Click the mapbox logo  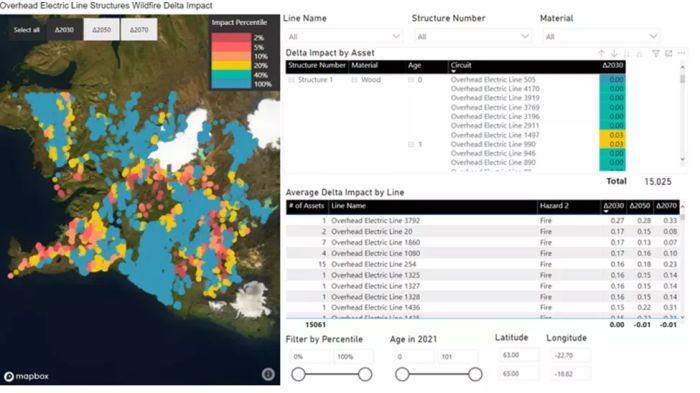point(26,376)
